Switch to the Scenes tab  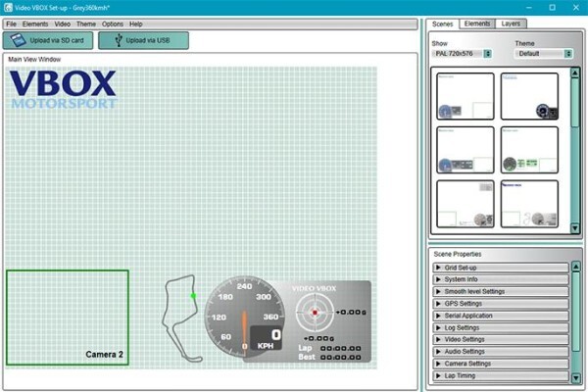click(x=443, y=24)
